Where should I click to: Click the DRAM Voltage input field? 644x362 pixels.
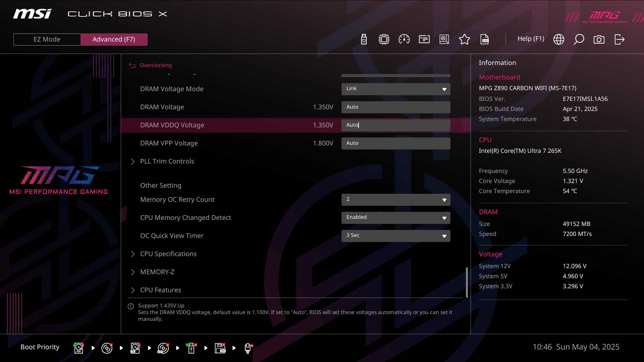pos(396,107)
